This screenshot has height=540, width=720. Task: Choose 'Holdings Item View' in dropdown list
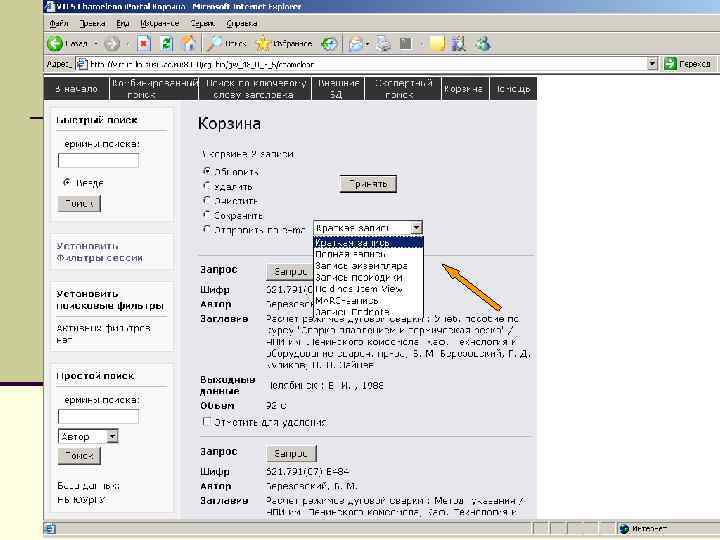coord(368,289)
